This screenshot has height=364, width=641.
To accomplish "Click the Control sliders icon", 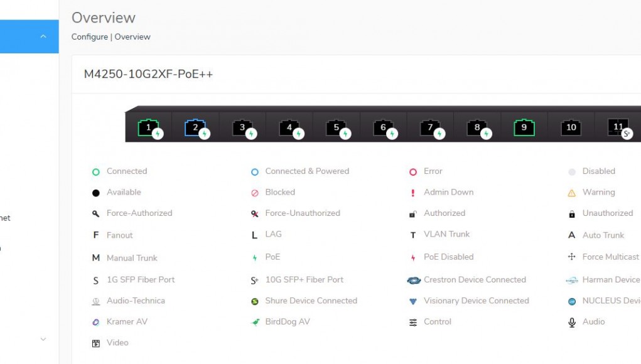I will pos(413,323).
